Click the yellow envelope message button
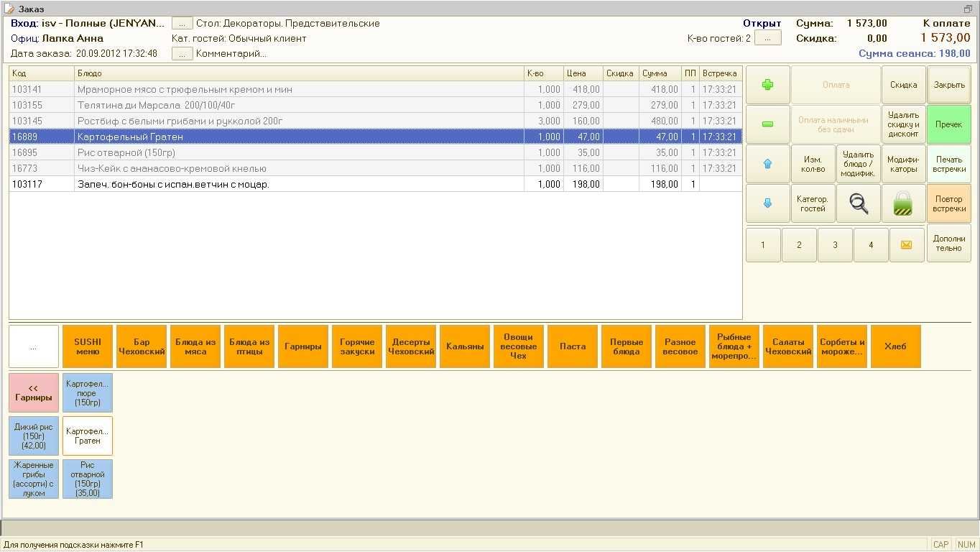Screen dimensions: 980x552 click(x=907, y=245)
